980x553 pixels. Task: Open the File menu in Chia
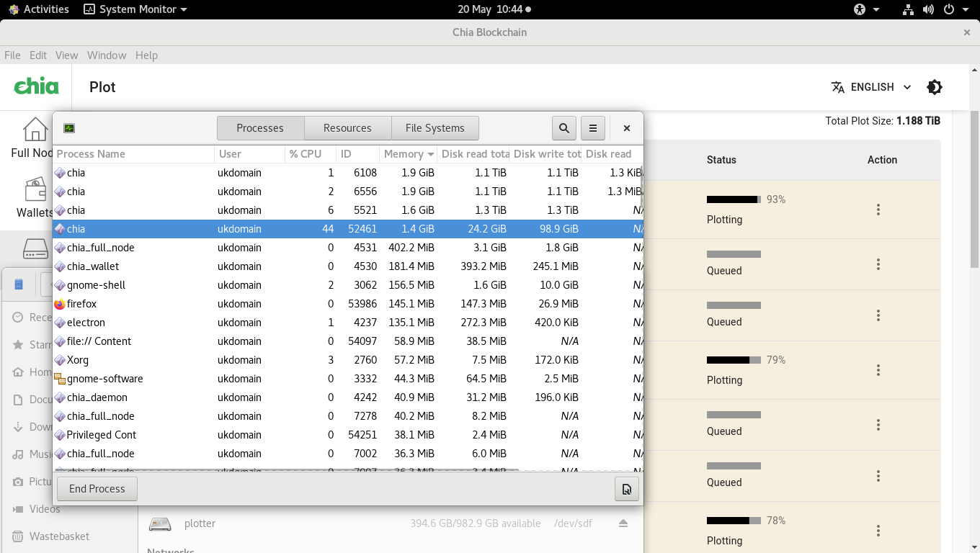click(12, 55)
